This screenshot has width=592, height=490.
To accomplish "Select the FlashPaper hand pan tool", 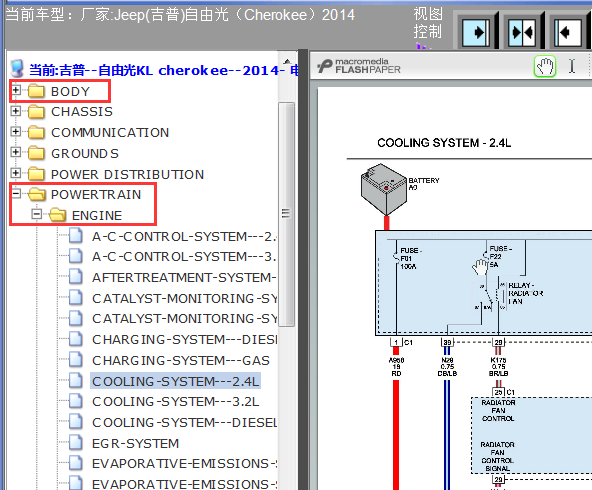I will click(x=544, y=66).
